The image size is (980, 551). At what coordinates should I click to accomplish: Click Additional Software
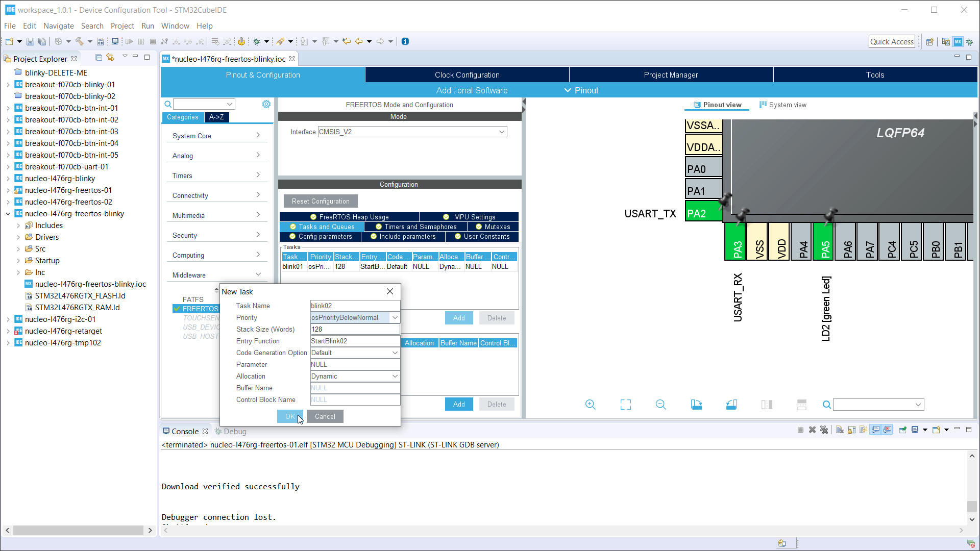(x=472, y=90)
